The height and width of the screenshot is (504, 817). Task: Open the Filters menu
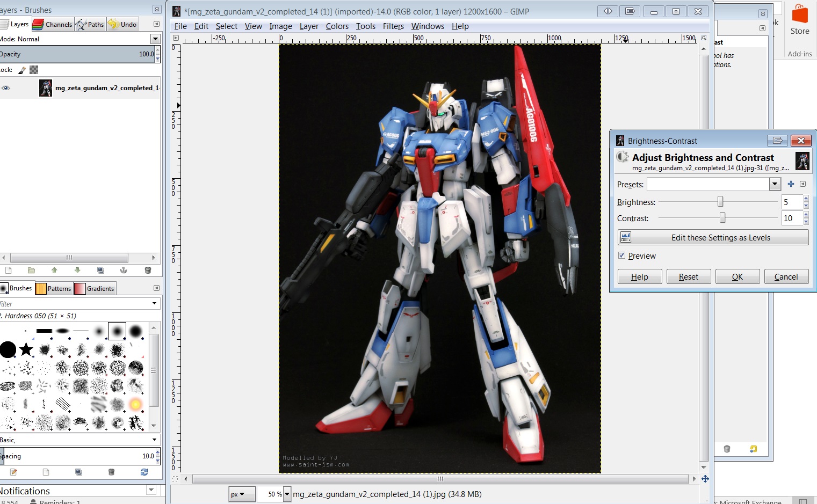click(393, 26)
